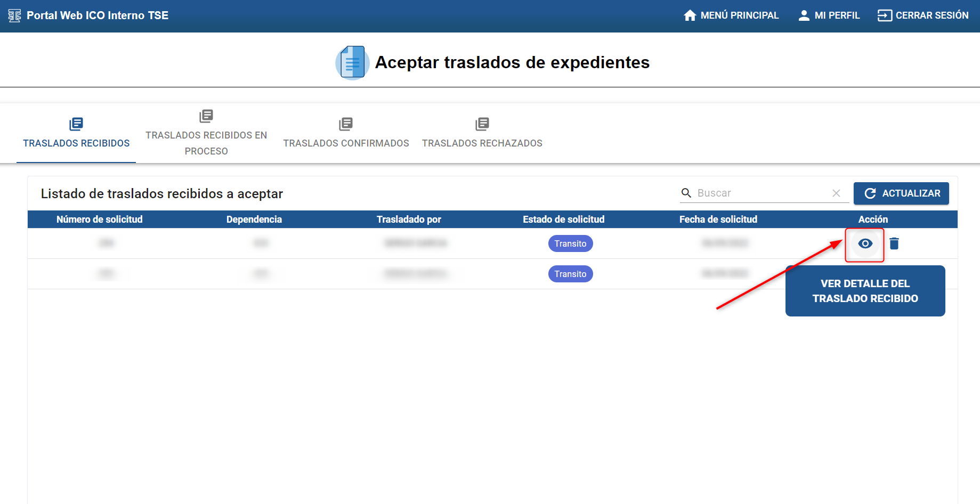Open the TRASLADOS CONFIRMADOS tab
Screen dimensions: 980x504
pyautogui.click(x=346, y=133)
